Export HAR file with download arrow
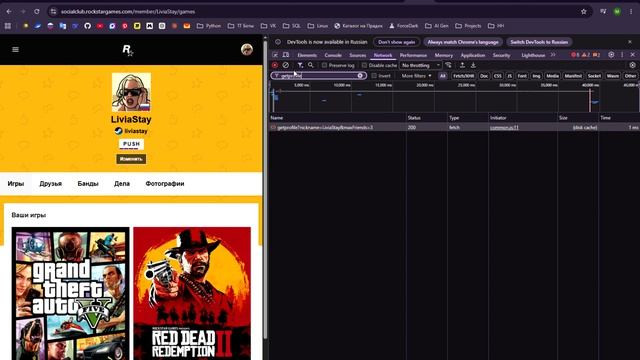This screenshot has height=360, width=640. pyautogui.click(x=473, y=65)
